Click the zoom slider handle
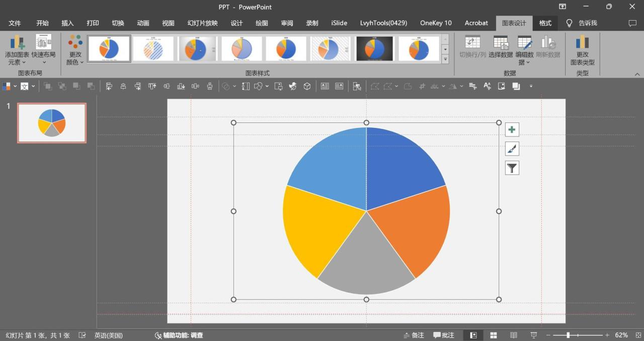The height and width of the screenshot is (341, 644). pos(568,335)
